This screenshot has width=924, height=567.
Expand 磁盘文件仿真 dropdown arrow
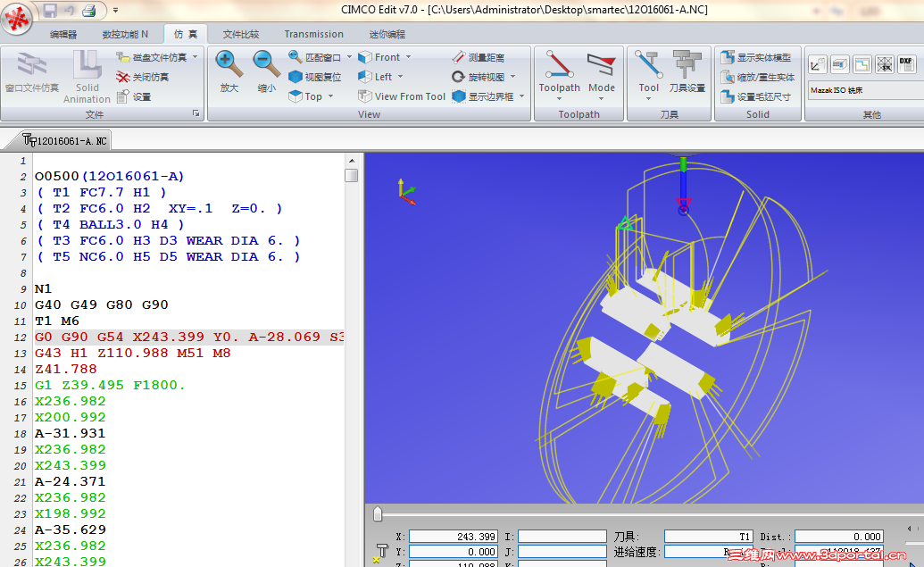pyautogui.click(x=195, y=57)
